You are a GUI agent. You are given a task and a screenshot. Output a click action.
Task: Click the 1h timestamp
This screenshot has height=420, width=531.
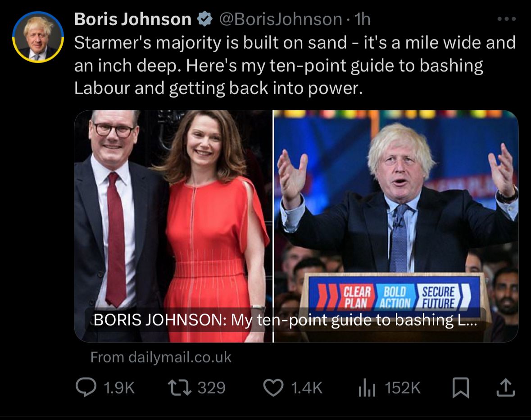point(363,19)
